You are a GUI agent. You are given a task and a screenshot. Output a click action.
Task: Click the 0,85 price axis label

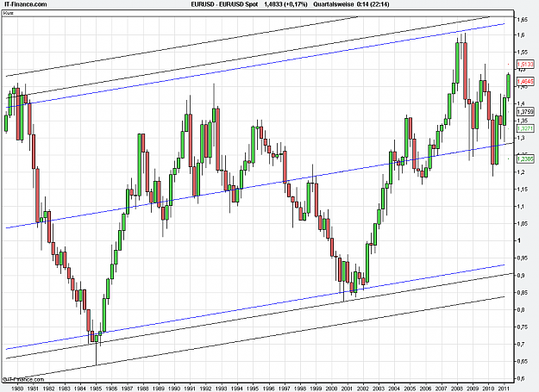pos(522,292)
